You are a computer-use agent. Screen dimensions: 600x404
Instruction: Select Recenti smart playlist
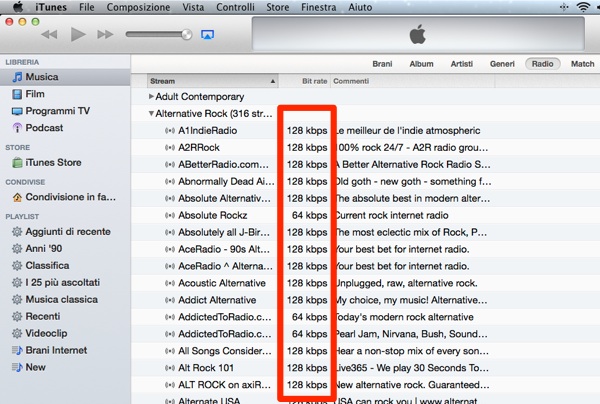pos(65,316)
